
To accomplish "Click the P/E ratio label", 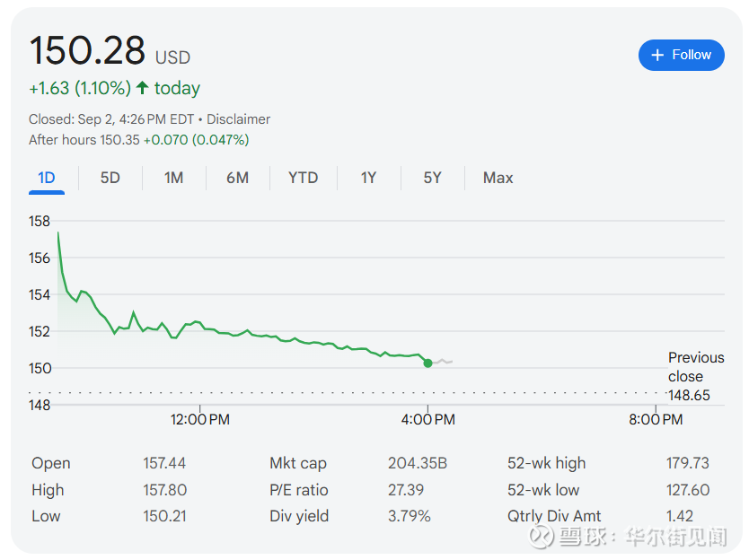I will coord(299,490).
